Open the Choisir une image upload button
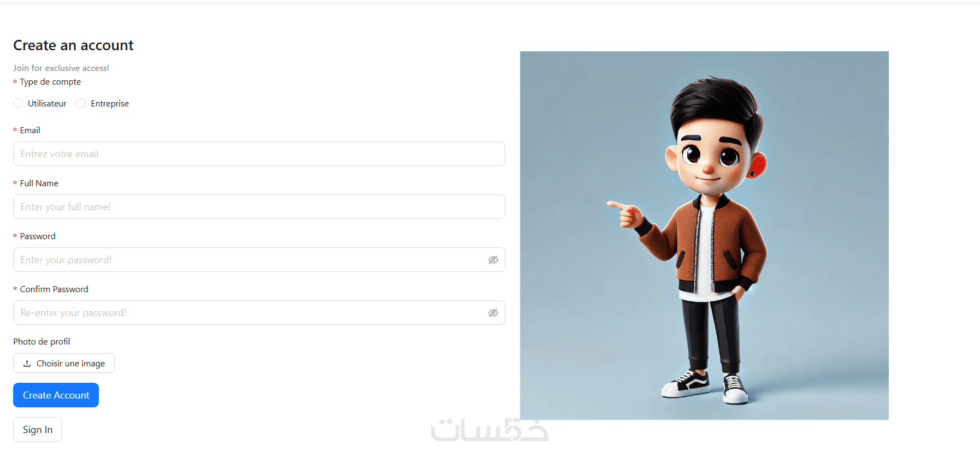This screenshot has width=980, height=451. (64, 363)
